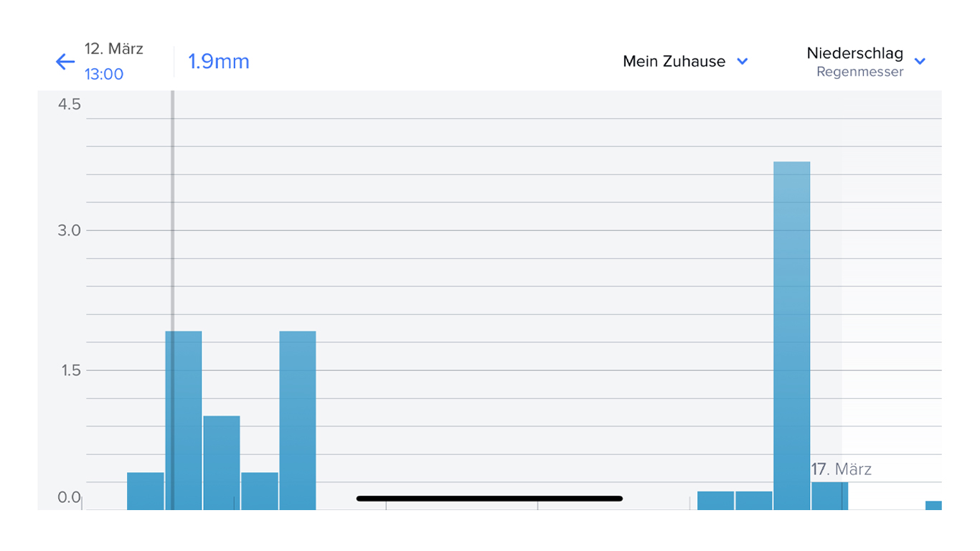Tap the 17. März timeline marker
This screenshot has width=980, height=551.
[x=841, y=470]
